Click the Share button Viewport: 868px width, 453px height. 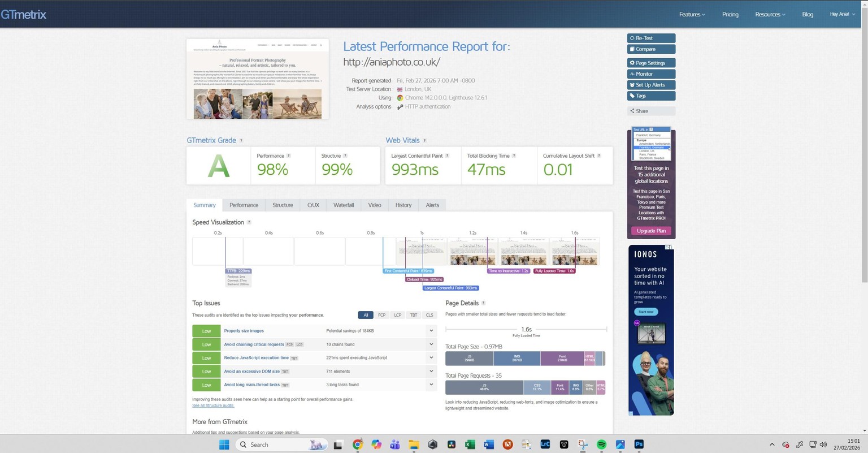[x=651, y=111]
